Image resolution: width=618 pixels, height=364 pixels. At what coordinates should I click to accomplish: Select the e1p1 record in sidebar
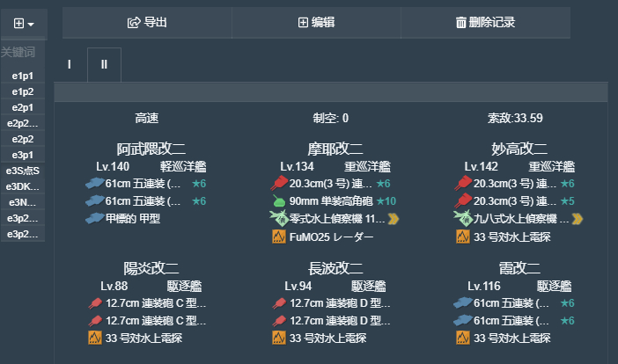coord(23,76)
